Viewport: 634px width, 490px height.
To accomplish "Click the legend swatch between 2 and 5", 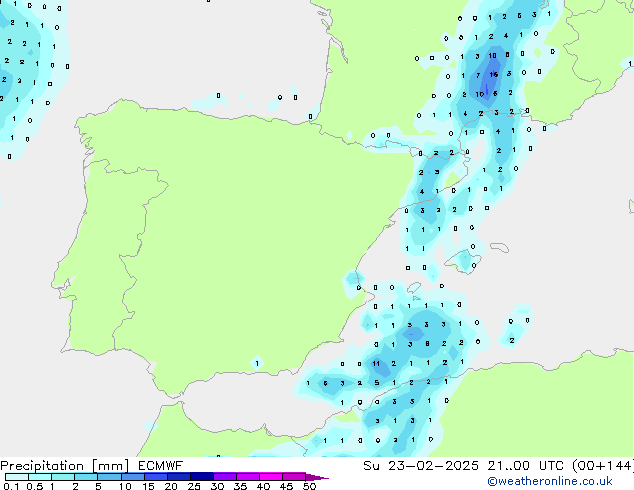I will 86,477.
